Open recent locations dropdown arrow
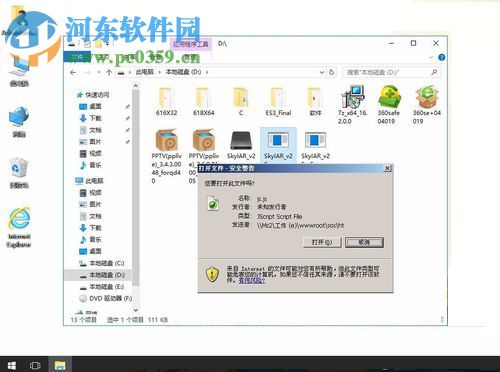Screen dimensions: 500x372 (99, 72)
